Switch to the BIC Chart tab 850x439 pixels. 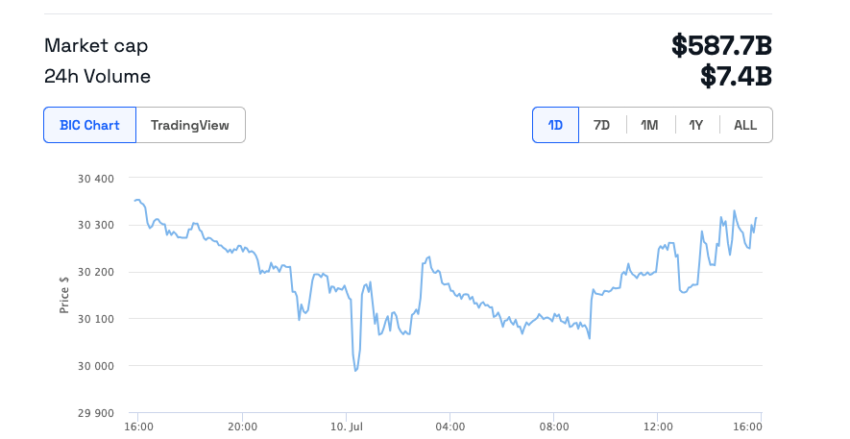(x=89, y=125)
